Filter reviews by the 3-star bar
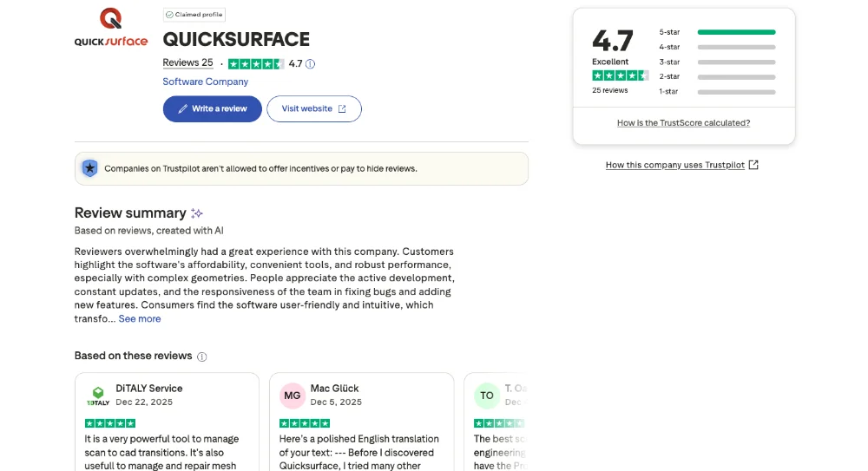The image size is (868, 471). [736, 62]
